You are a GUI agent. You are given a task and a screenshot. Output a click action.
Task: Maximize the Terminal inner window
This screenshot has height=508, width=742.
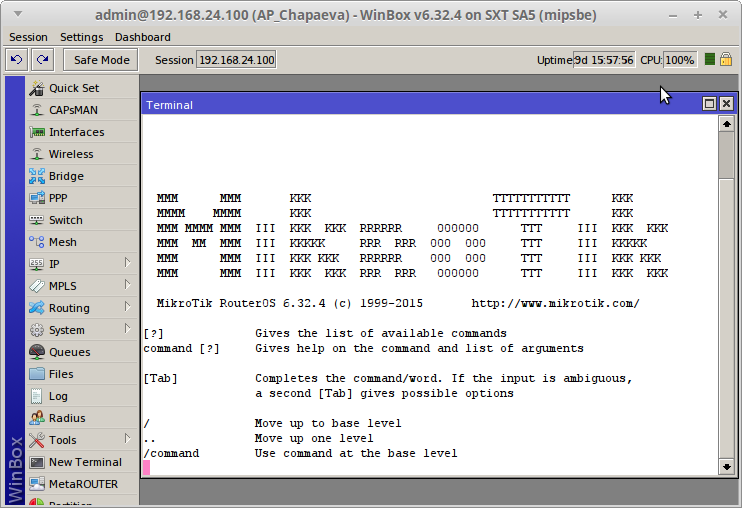[x=709, y=104]
